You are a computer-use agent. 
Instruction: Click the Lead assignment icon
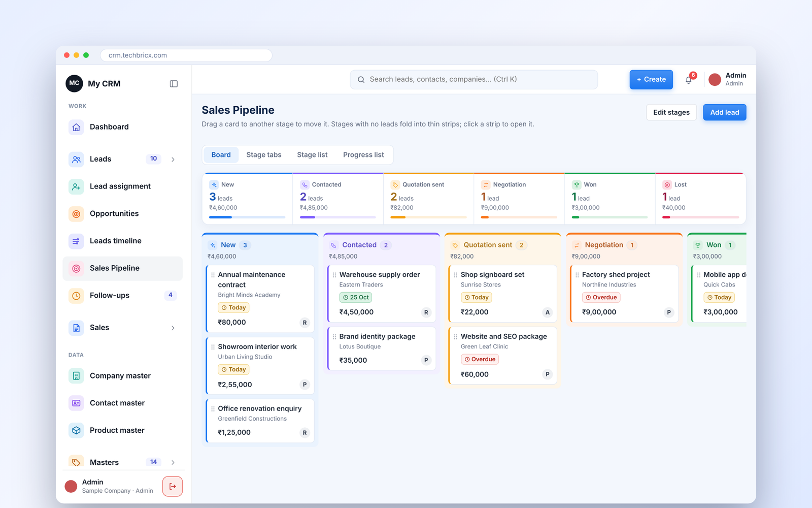76,186
